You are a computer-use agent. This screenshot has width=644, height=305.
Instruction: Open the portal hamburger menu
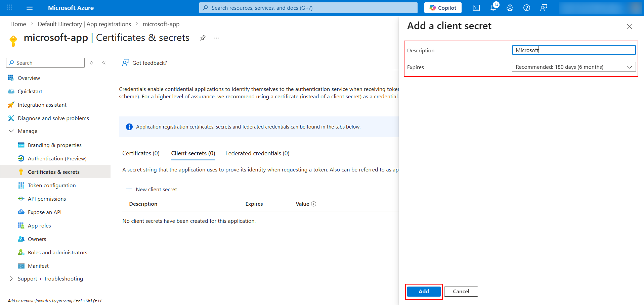coord(30,8)
